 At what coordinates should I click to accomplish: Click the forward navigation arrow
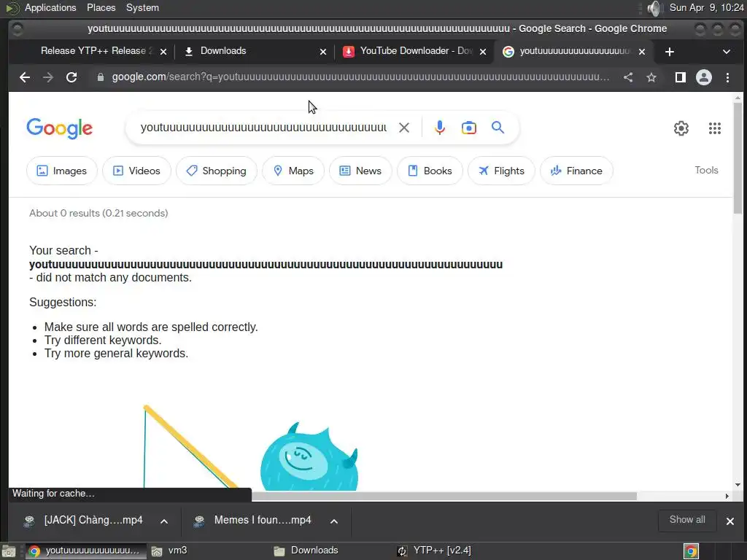tap(48, 77)
